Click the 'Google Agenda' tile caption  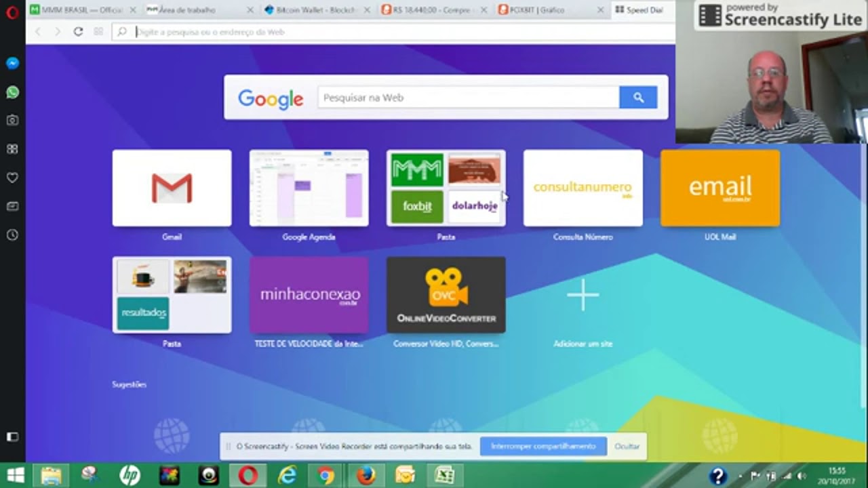pyautogui.click(x=309, y=237)
